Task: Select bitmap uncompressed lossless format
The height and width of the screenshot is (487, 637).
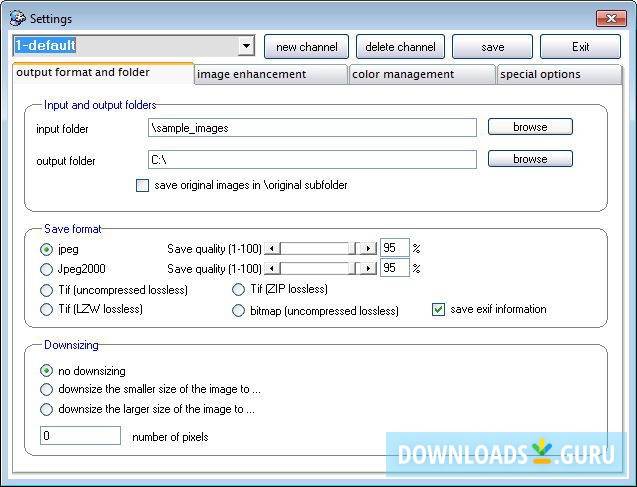Action: (238, 311)
